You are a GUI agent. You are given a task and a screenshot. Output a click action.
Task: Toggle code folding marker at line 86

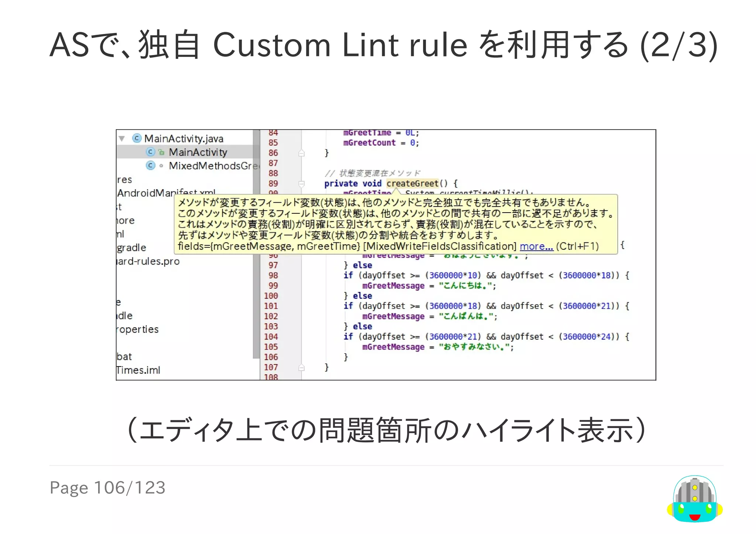[x=302, y=153]
